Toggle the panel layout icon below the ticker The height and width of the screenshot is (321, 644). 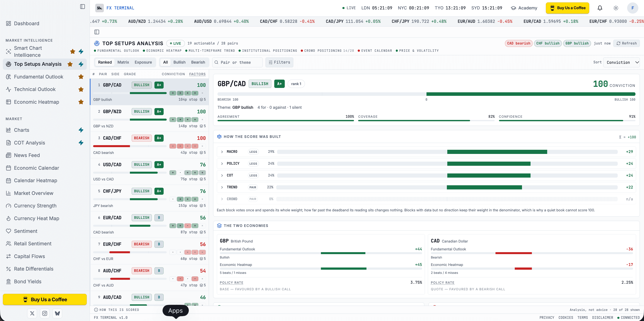coord(97,32)
